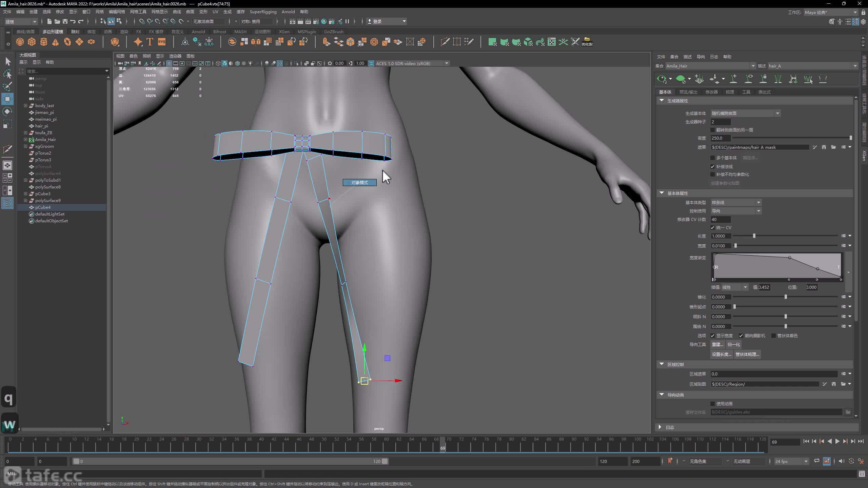The image size is (868, 488).
Task: Click the audio speaker icon near timeline
Action: point(842,461)
